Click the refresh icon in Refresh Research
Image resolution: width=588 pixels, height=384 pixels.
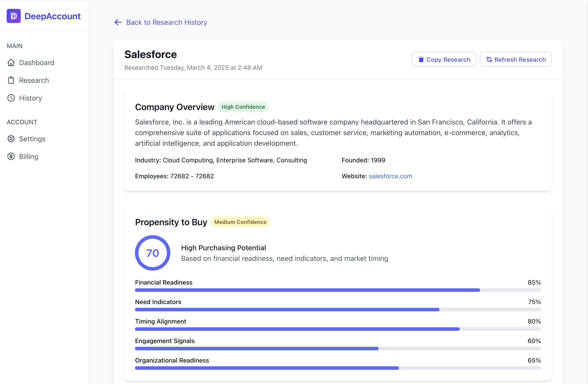click(x=489, y=60)
